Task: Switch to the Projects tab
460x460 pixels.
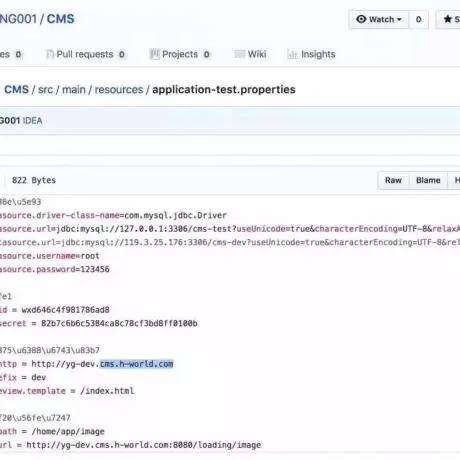Action: click(180, 54)
